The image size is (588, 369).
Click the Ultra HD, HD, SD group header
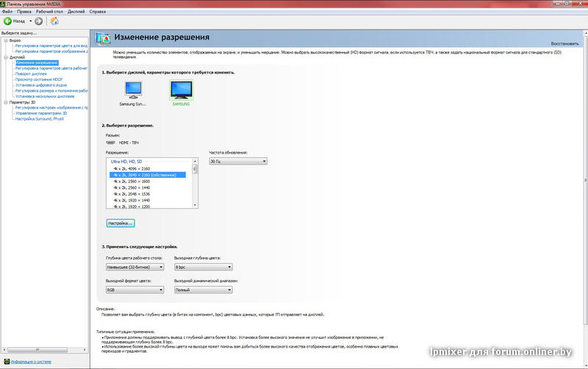126,162
